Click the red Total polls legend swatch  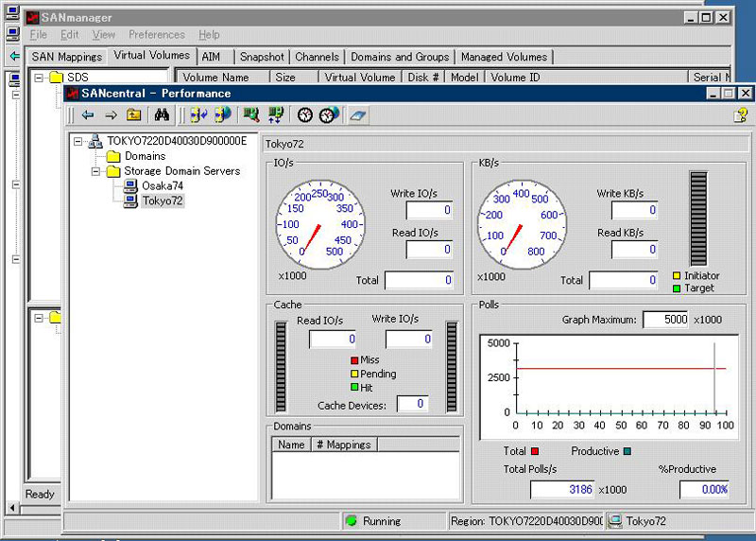tap(534, 451)
